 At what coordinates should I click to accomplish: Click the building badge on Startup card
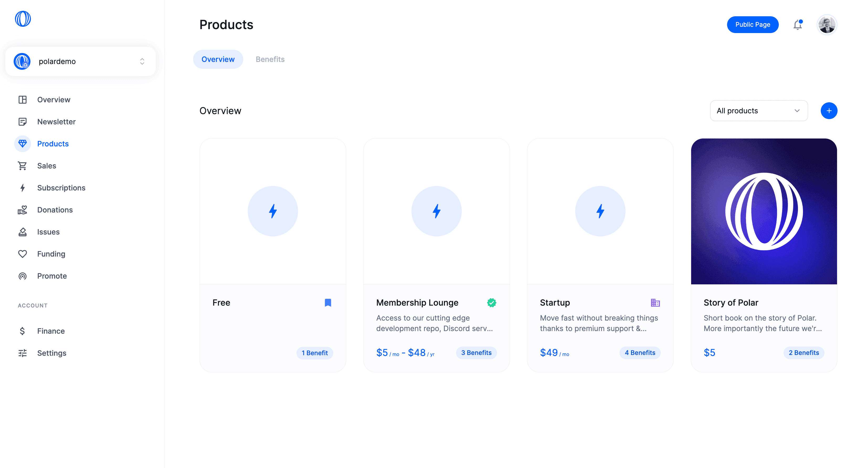[x=655, y=302]
